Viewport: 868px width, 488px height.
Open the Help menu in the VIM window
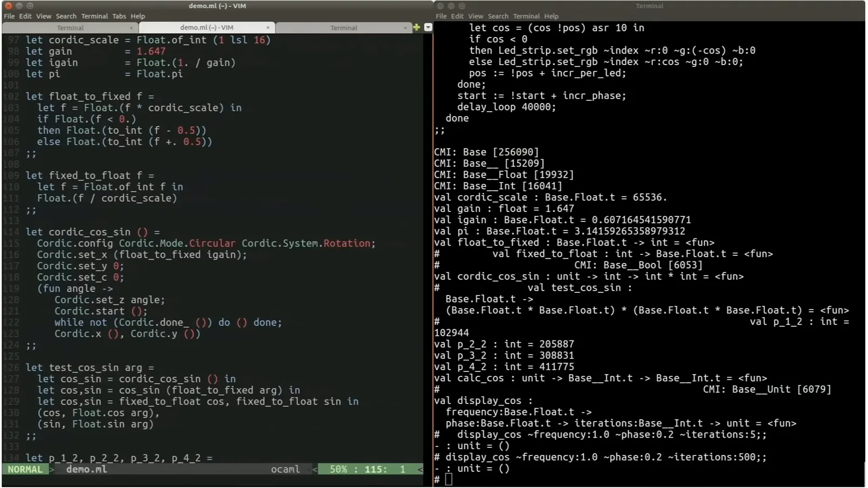(x=138, y=16)
